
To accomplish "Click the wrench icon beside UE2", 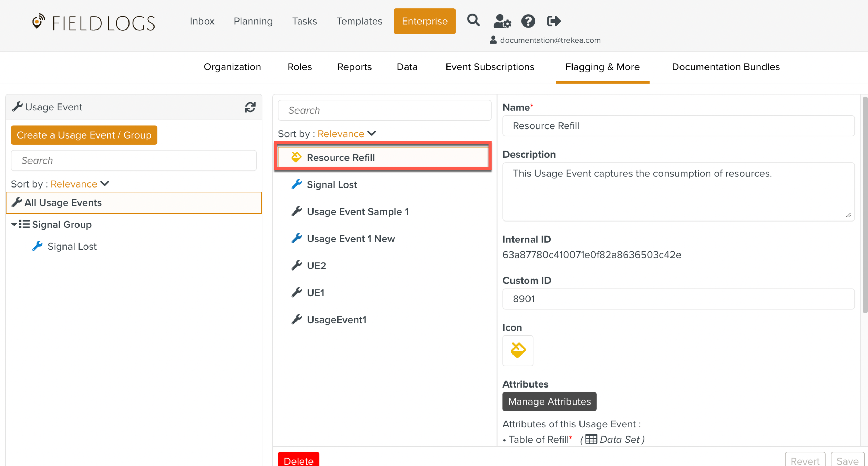I will [296, 265].
